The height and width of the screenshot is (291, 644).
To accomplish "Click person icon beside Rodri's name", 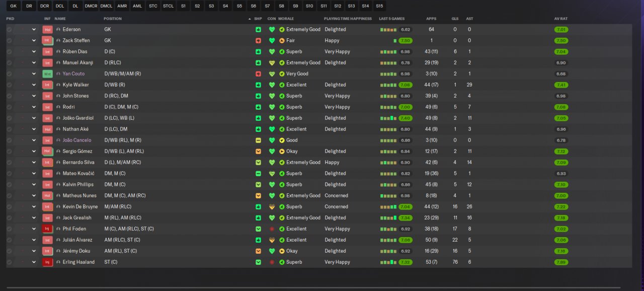I will 58,107.
